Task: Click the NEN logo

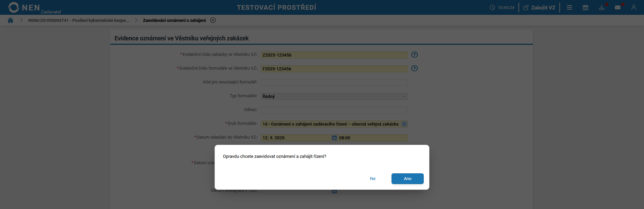Action: [24, 7]
